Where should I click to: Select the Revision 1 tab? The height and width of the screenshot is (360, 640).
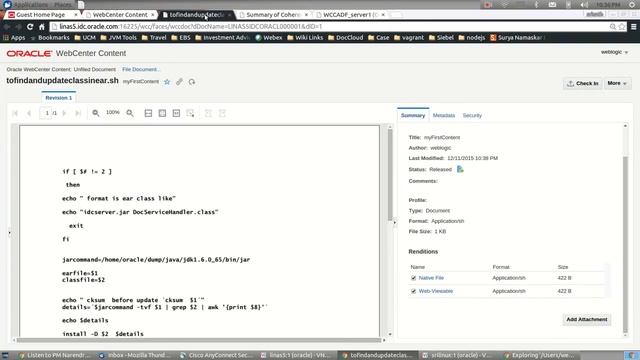click(59, 98)
